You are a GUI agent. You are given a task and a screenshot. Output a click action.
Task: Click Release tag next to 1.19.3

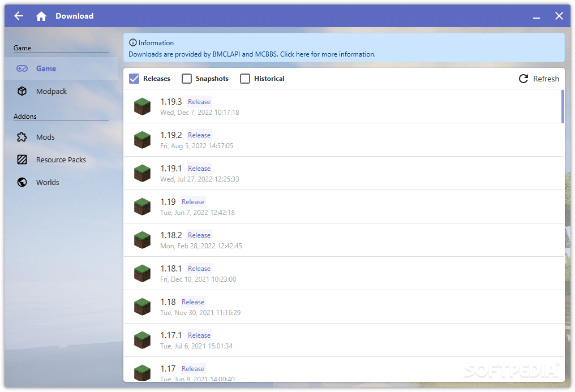(199, 101)
